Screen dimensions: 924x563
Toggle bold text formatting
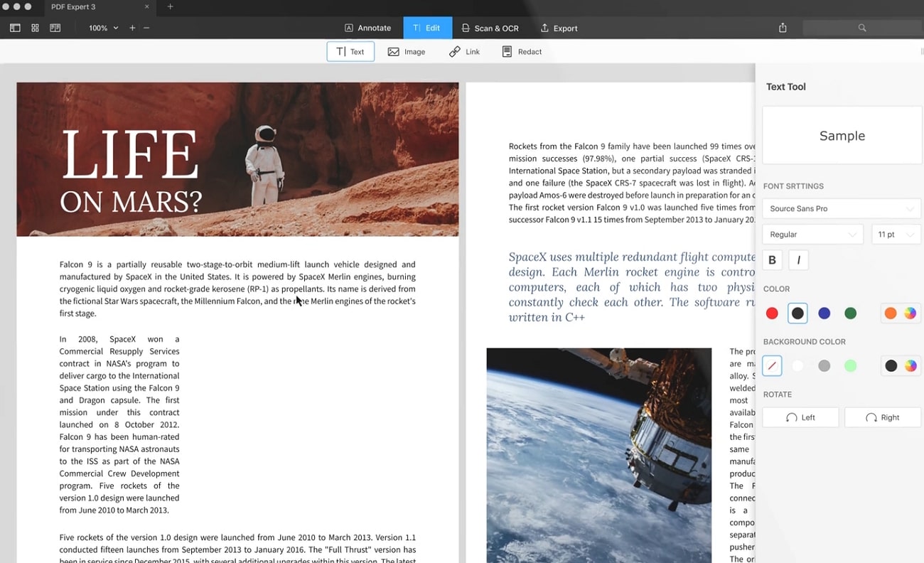772,259
